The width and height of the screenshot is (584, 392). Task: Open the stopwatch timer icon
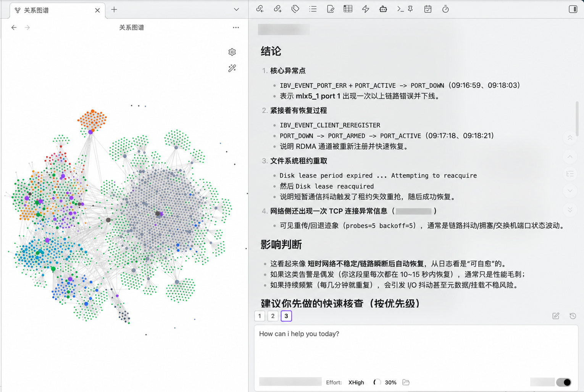pos(445,9)
